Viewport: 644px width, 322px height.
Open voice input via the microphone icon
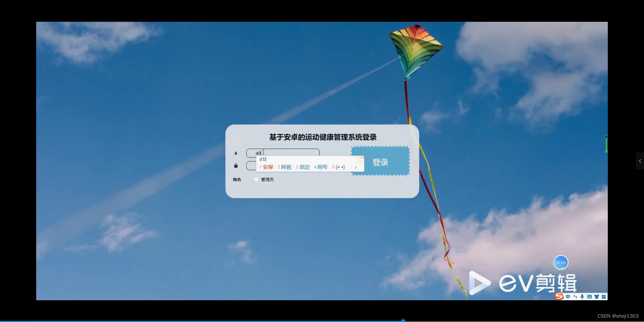pyautogui.click(x=582, y=297)
